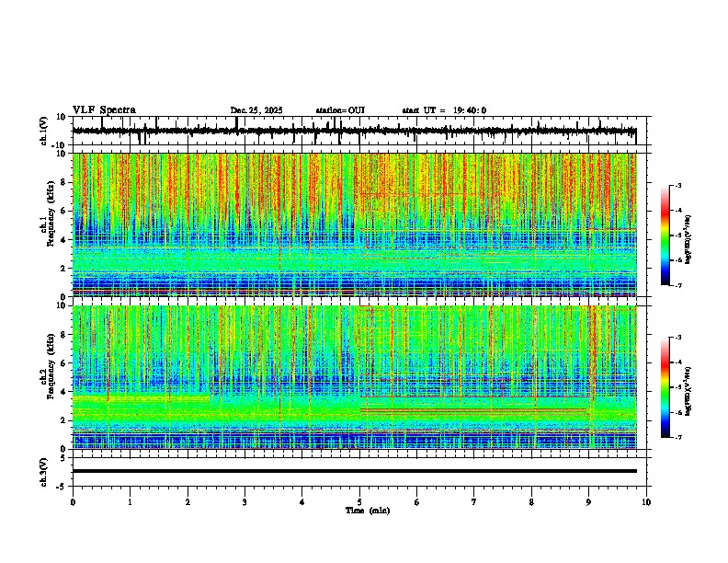Click the "Time (min)" axis title
Screen dimensions: 728x563
pyautogui.click(x=368, y=511)
